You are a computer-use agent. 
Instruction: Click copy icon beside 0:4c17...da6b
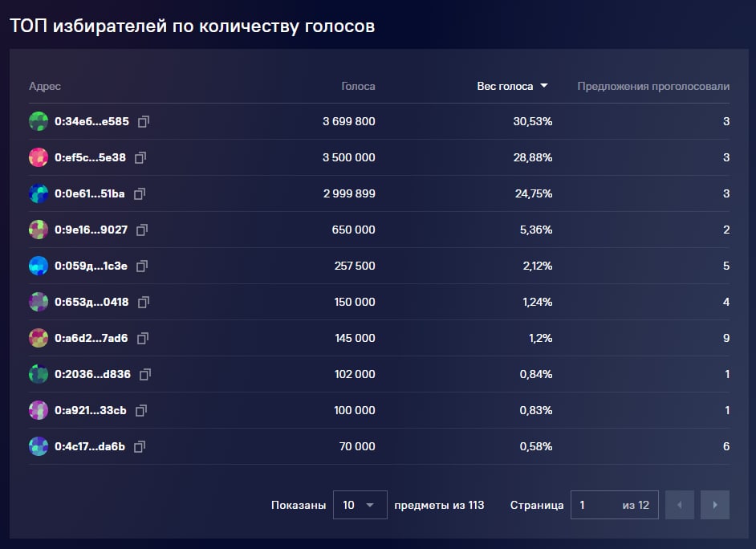point(140,446)
